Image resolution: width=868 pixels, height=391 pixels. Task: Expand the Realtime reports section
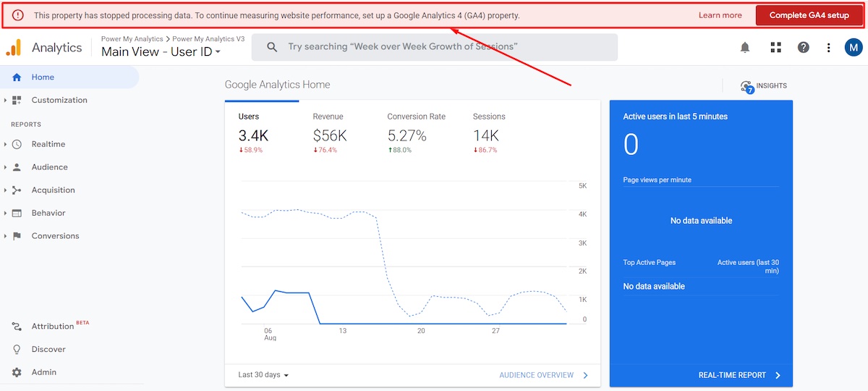click(x=48, y=144)
